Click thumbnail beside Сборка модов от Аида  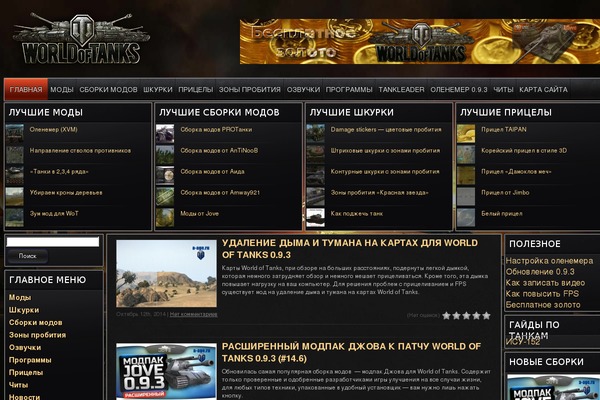(165, 175)
